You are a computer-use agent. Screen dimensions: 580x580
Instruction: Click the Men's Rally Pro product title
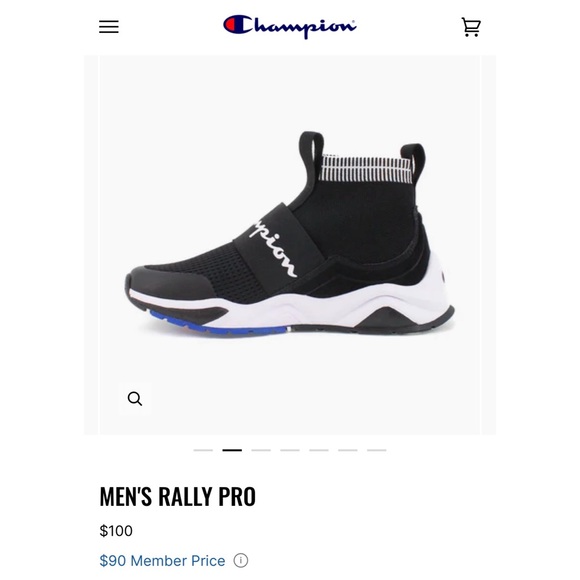tap(178, 496)
